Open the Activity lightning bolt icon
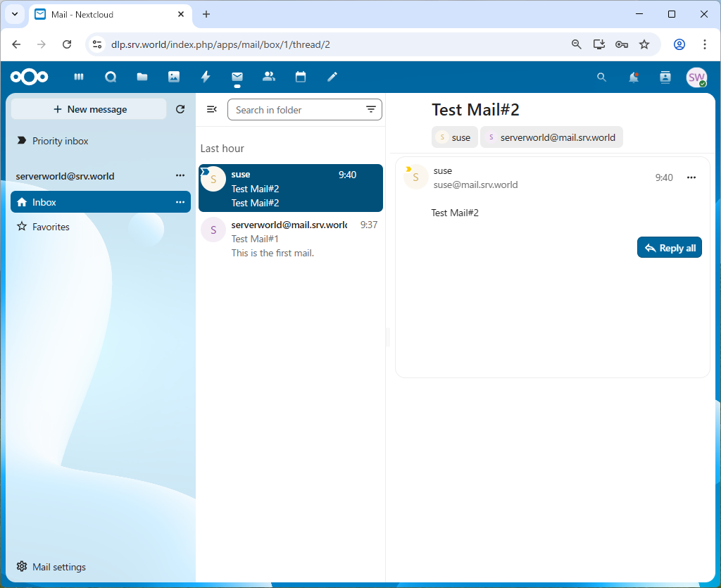 (206, 77)
